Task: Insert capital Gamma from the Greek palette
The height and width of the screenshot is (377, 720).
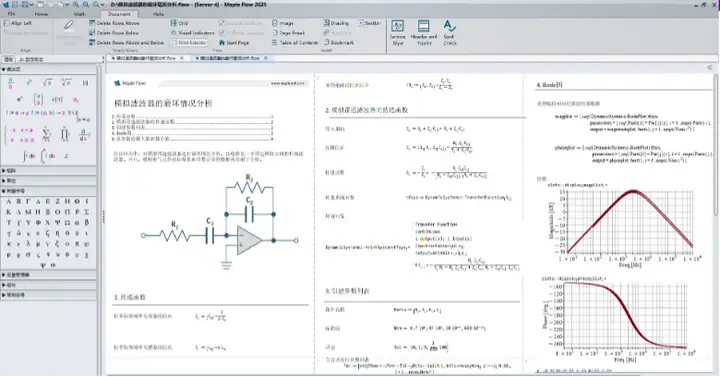Action: [28, 202]
